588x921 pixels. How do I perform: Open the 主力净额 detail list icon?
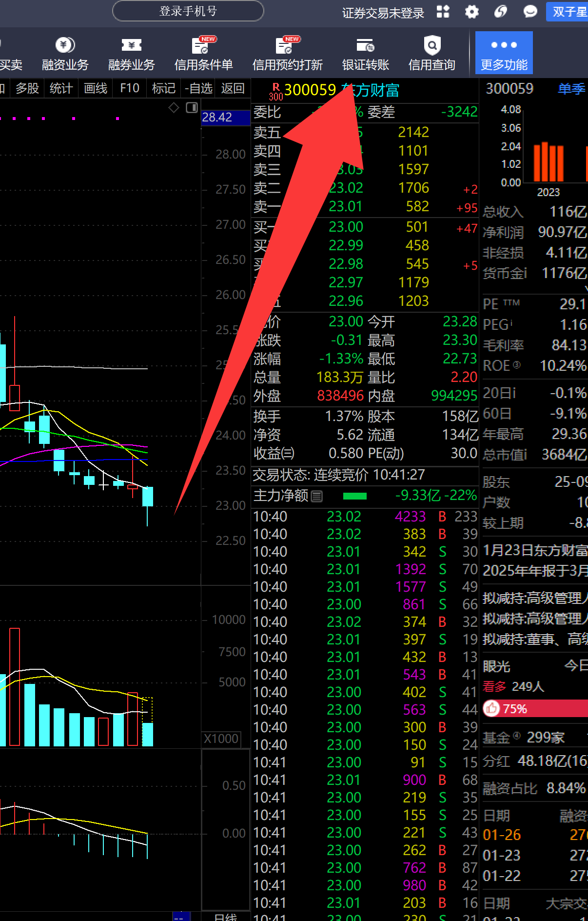[317, 497]
